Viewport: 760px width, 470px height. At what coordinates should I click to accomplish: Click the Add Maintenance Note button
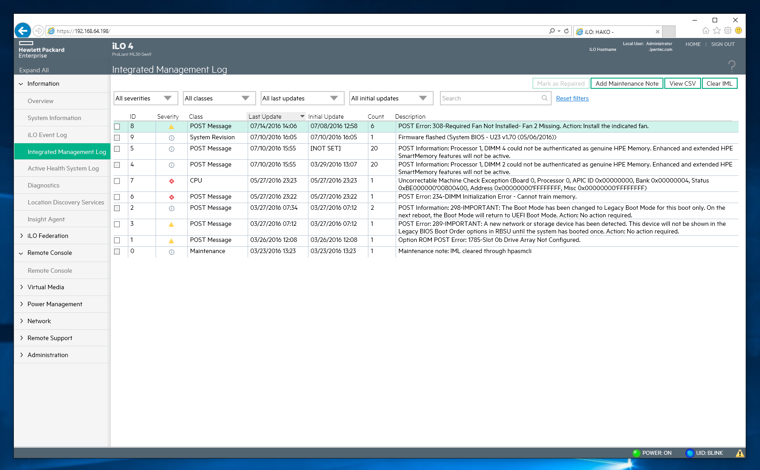[627, 84]
